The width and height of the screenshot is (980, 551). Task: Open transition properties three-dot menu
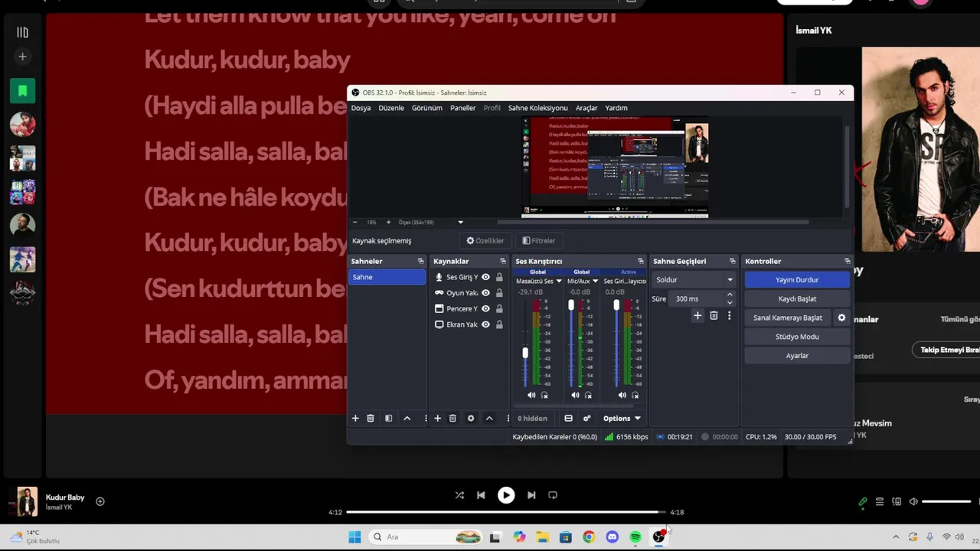click(729, 315)
